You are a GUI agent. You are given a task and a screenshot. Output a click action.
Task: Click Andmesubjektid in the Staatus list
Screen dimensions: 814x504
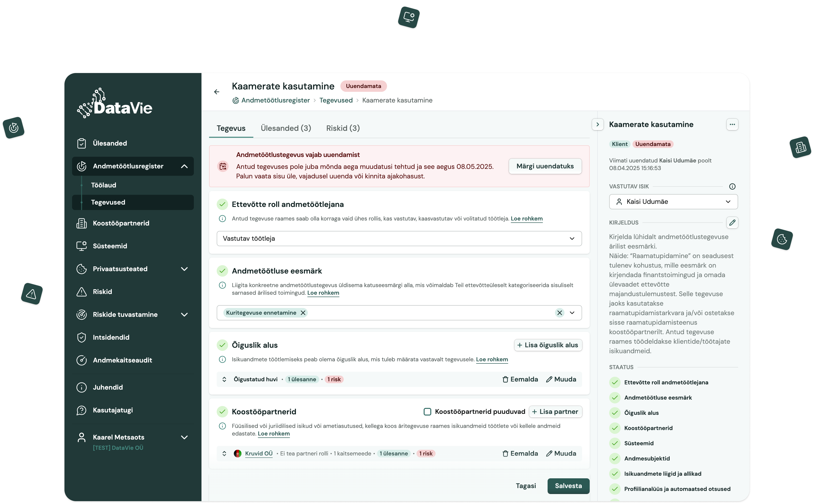click(x=647, y=459)
